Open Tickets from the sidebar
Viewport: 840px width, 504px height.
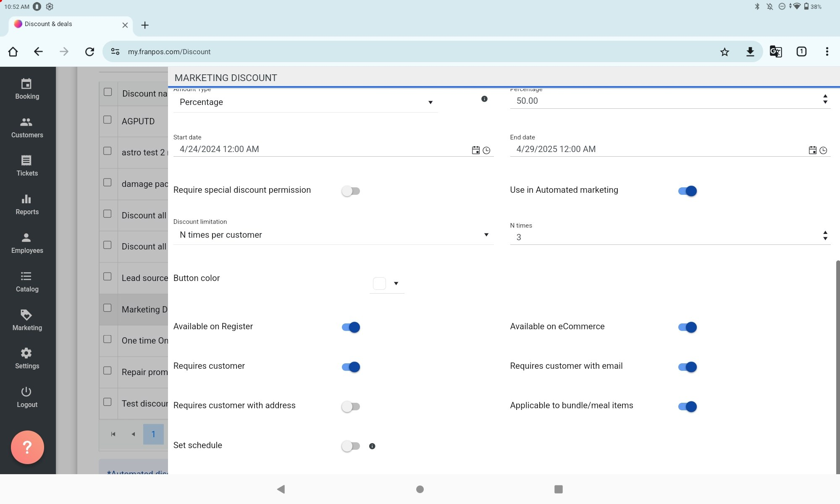27,166
